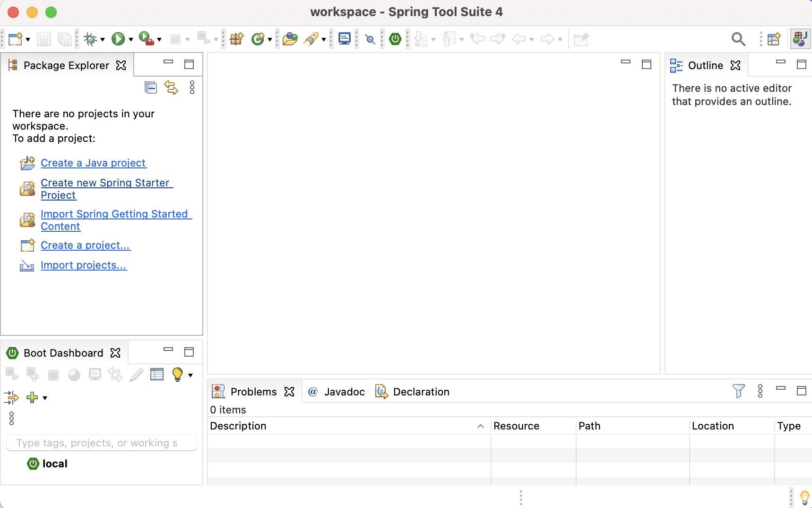Switch to the Declaration tab

click(421, 392)
